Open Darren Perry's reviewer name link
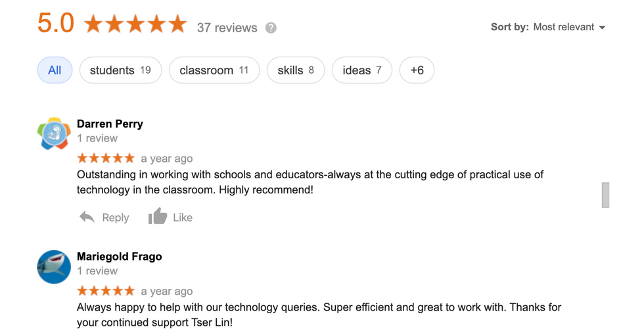The width and height of the screenshot is (644, 329). [110, 124]
